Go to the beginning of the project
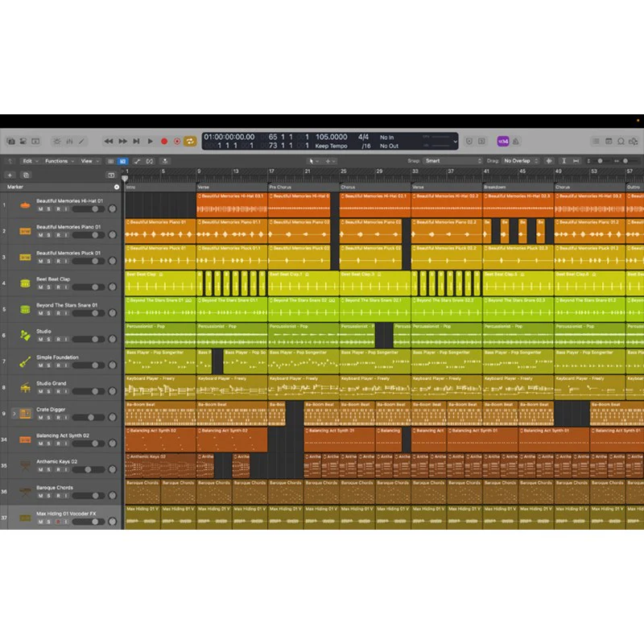 pos(136,142)
